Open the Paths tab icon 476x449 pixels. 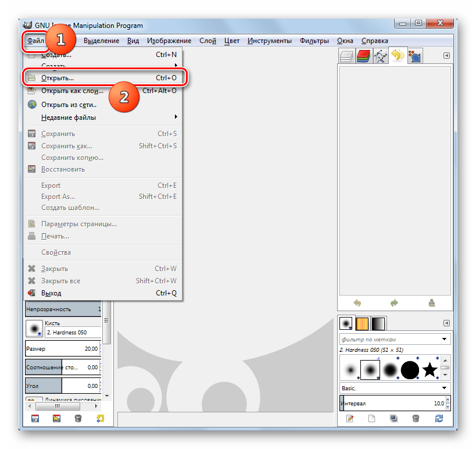(x=381, y=56)
